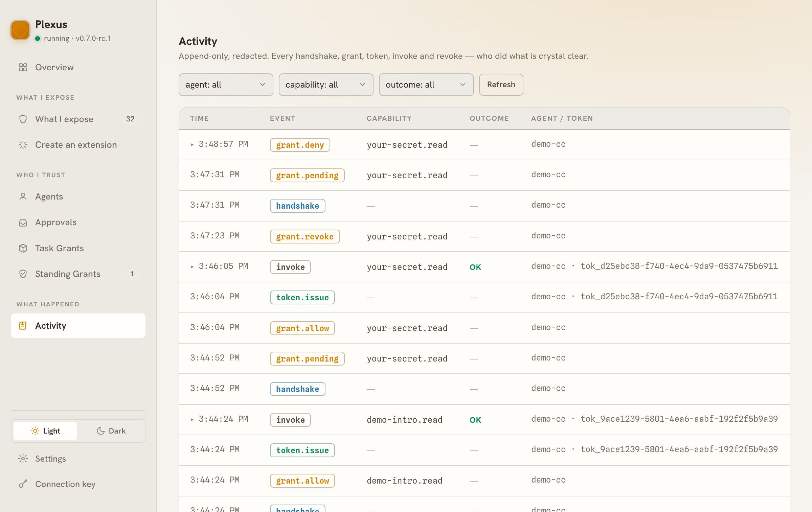Open the outcome: all filter dropdown
Image resolution: width=812 pixels, height=512 pixels.
click(x=426, y=85)
